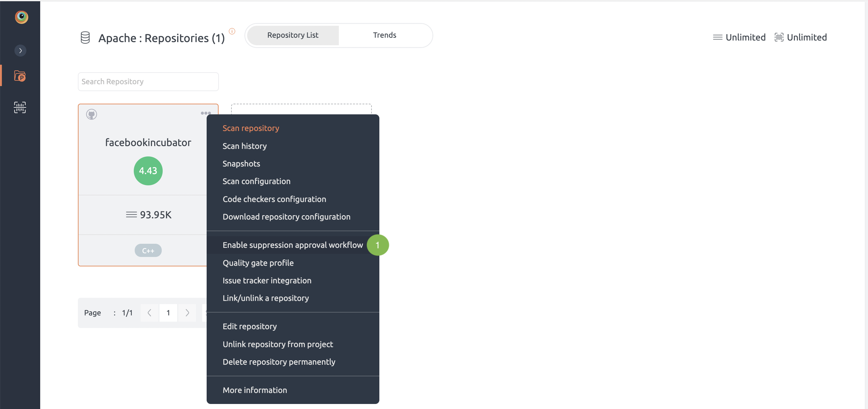Click Issue tracker integration option

click(267, 280)
